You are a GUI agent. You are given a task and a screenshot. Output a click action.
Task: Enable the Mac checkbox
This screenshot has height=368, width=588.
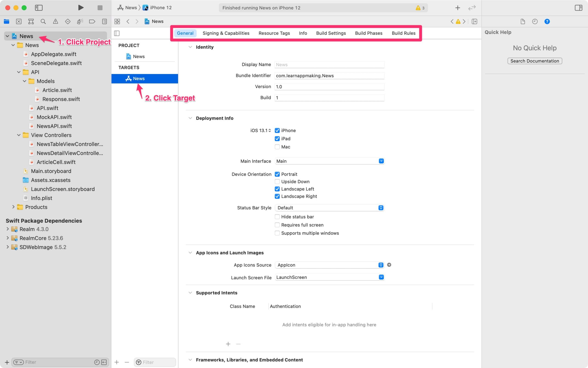(277, 147)
